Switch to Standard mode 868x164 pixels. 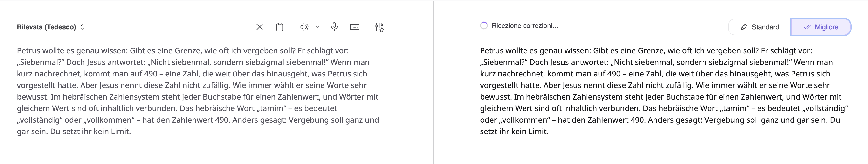pyautogui.click(x=760, y=27)
